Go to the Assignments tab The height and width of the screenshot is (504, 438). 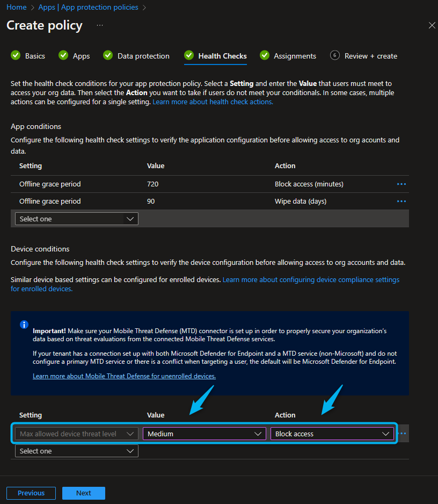[295, 56]
